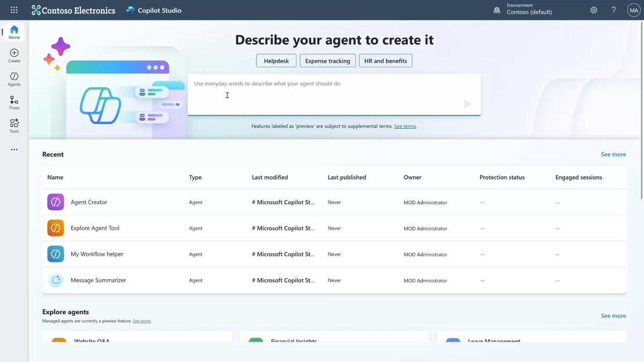Open the Explore Agent Tool agent
This screenshot has width=644, height=362.
pos(95,228)
